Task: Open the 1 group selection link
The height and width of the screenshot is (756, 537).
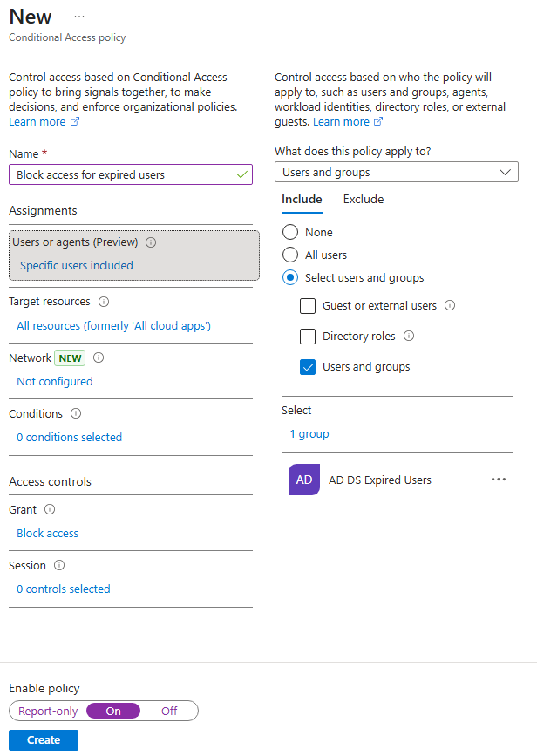Action: point(309,433)
